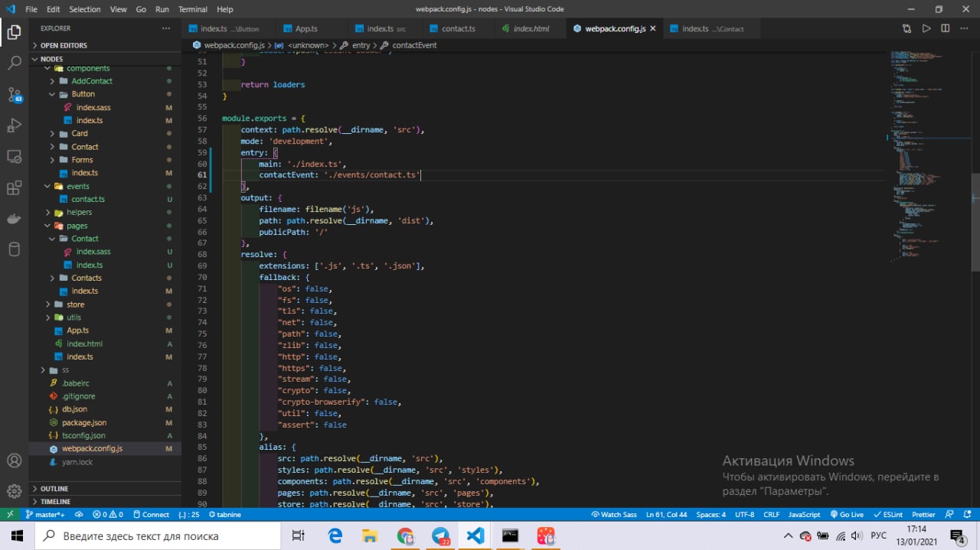The height and width of the screenshot is (550, 980).
Task: Change line ending via CRLF
Action: coord(771,514)
